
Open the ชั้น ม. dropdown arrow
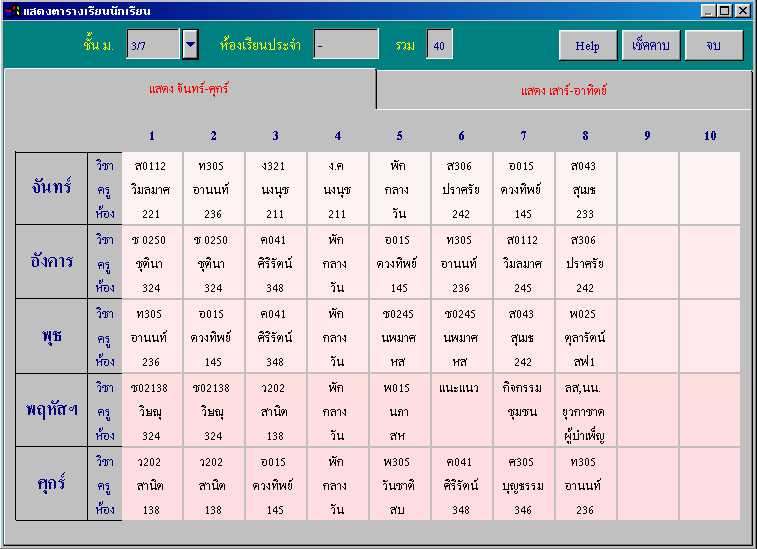190,44
